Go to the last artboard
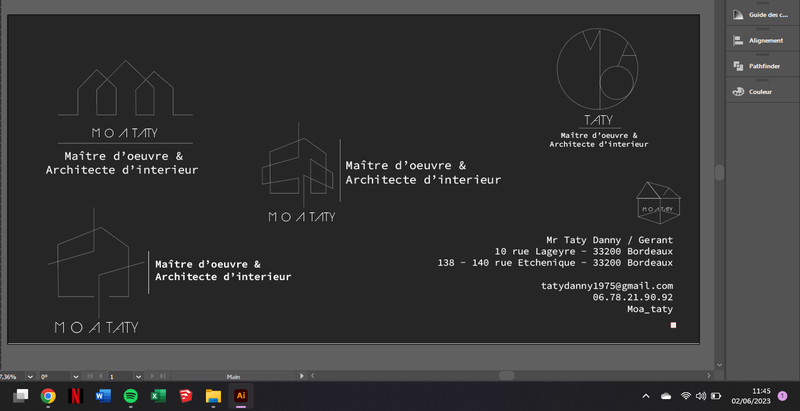The height and width of the screenshot is (411, 800). (x=163, y=376)
